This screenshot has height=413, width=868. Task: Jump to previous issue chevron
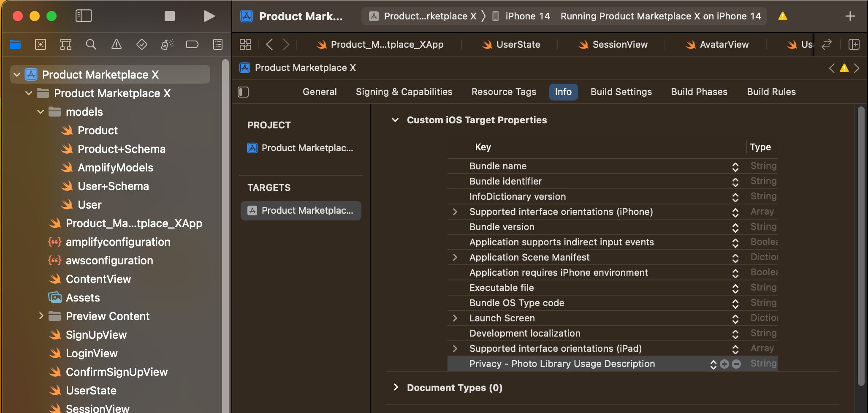click(x=832, y=68)
